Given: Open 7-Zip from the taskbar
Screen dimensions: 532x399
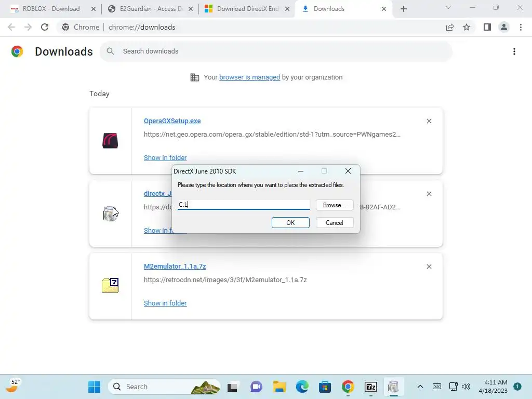Looking at the screenshot, I should (x=371, y=387).
